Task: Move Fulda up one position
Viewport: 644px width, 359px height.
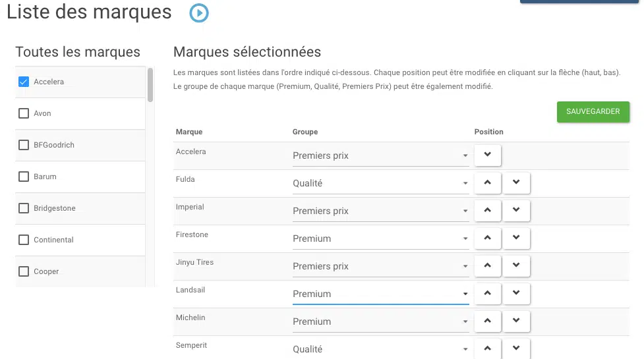Action: 488,183
